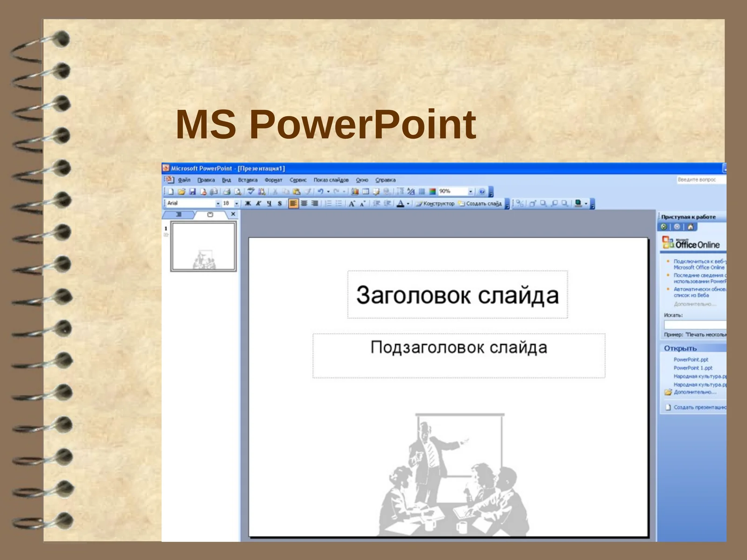747x560 pixels.
Task: Expand the formatting toolbar options arrow
Action: [x=507, y=204]
